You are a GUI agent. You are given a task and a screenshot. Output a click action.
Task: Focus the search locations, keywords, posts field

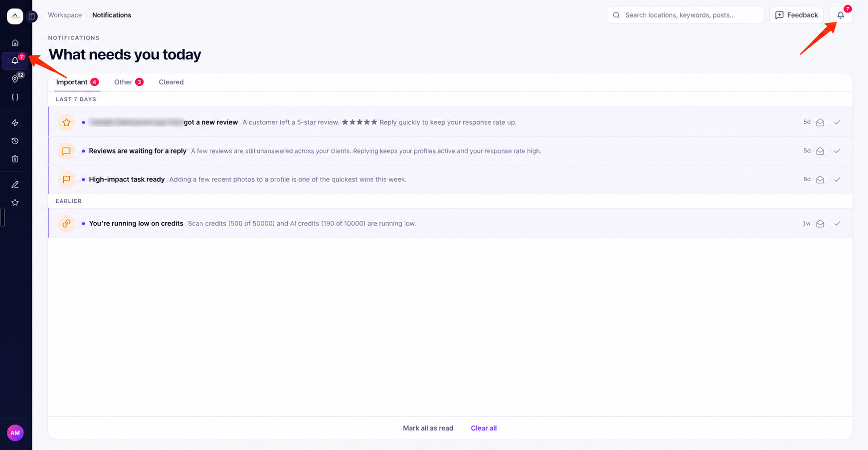point(686,15)
